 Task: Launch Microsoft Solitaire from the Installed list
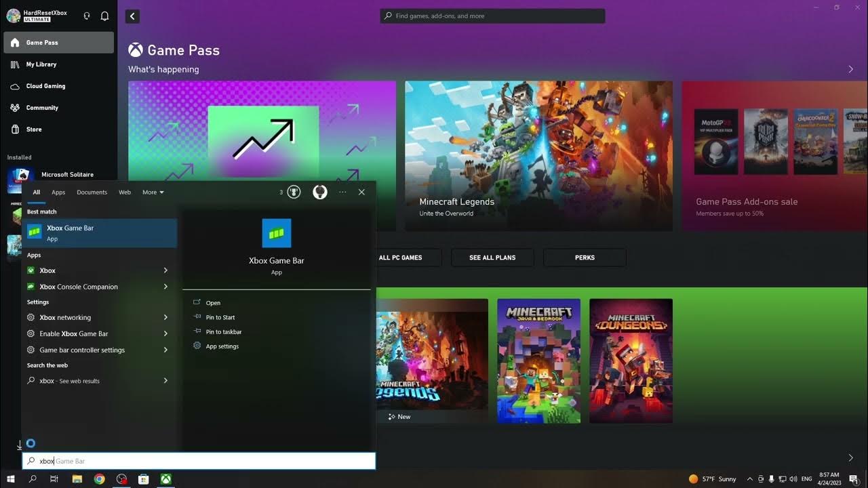[58, 175]
